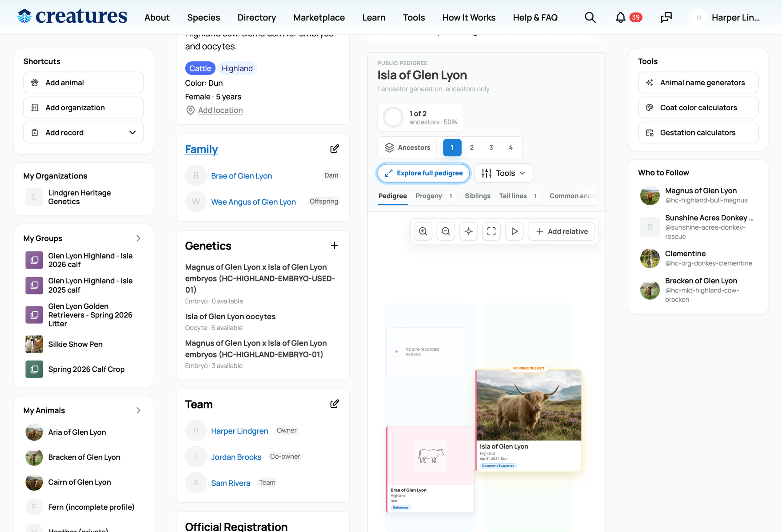Select 2 ancestor generations

coord(472,148)
